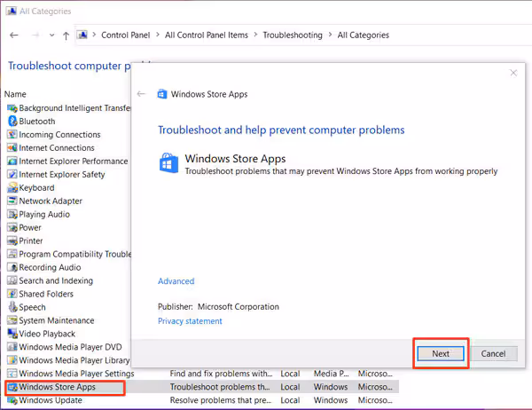Open the recent locations dropdown arrow
This screenshot has width=532, height=410.
[51, 35]
